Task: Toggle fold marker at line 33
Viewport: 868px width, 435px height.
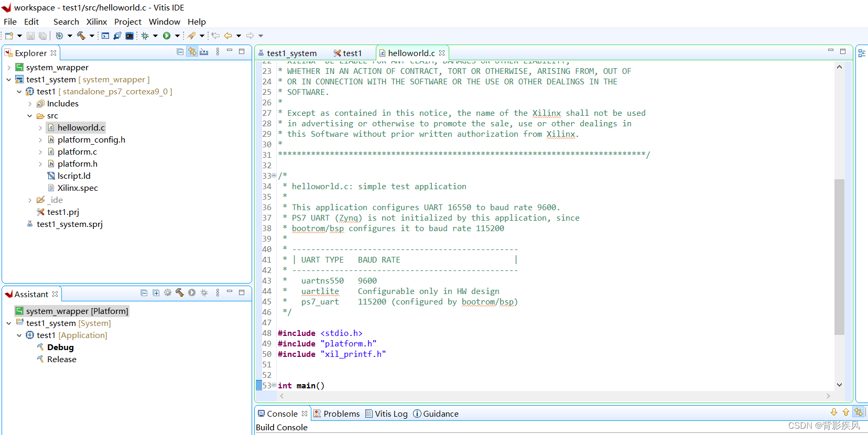Action: [x=274, y=176]
